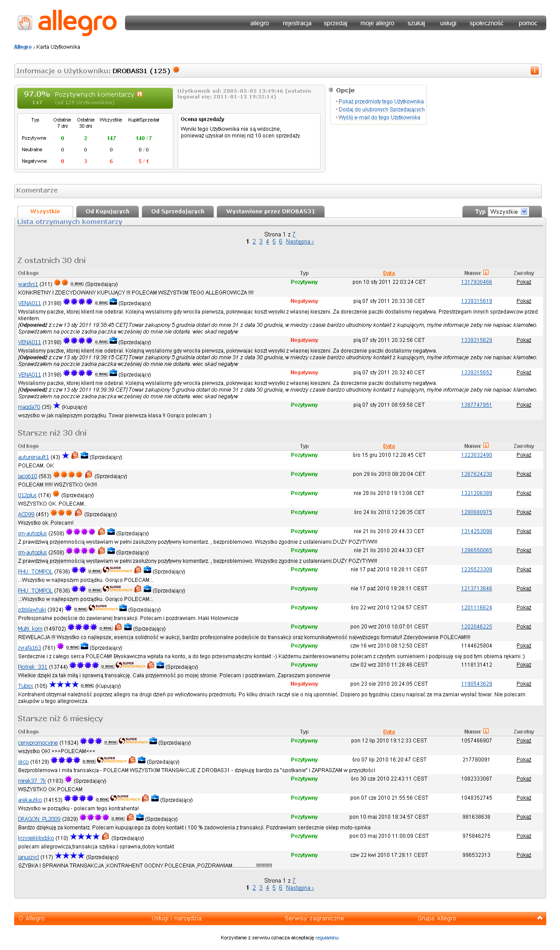The image size is (560, 950).
Task: Expand the "Grupa Allegro" footer section
Action: coord(437,918)
